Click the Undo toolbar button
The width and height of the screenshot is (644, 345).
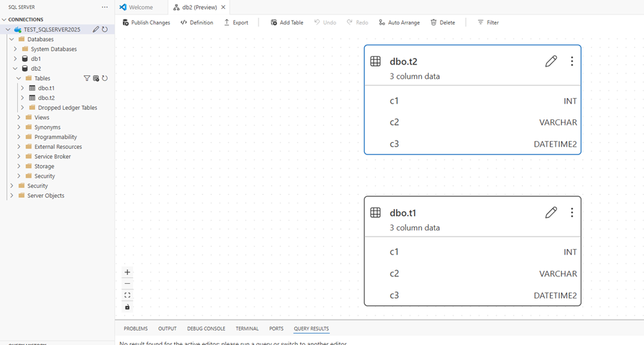(x=325, y=23)
